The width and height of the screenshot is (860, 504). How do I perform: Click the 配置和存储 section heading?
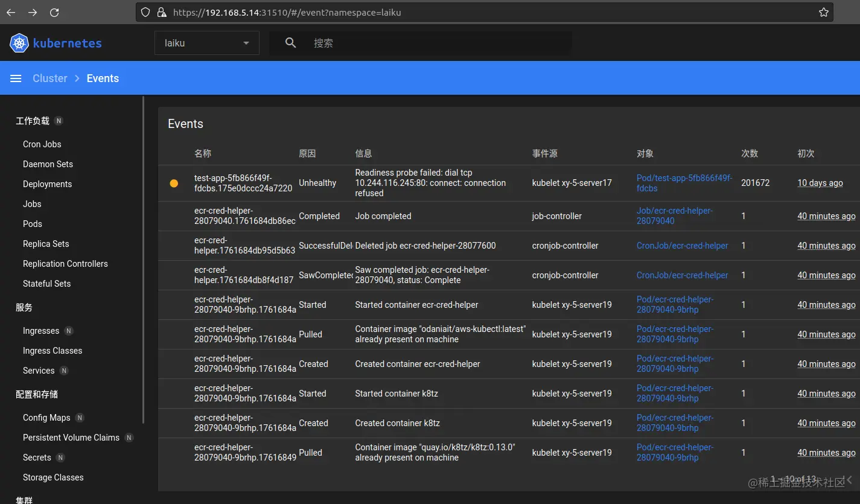pos(37,394)
